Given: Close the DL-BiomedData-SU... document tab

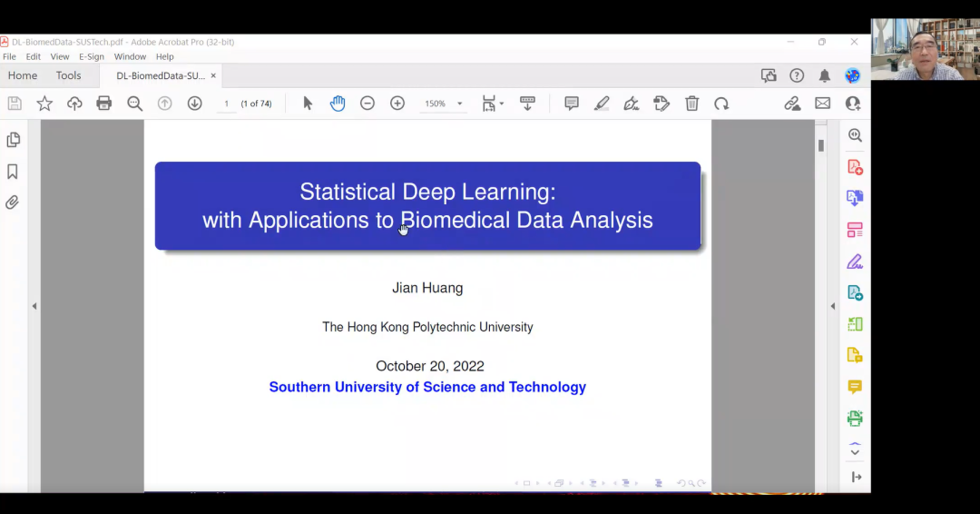Looking at the screenshot, I should coord(213,75).
